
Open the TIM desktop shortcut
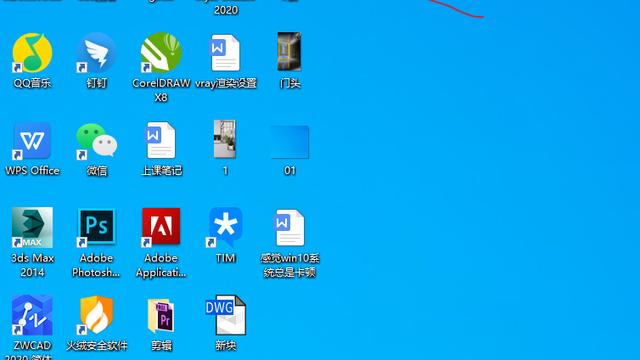tap(225, 227)
